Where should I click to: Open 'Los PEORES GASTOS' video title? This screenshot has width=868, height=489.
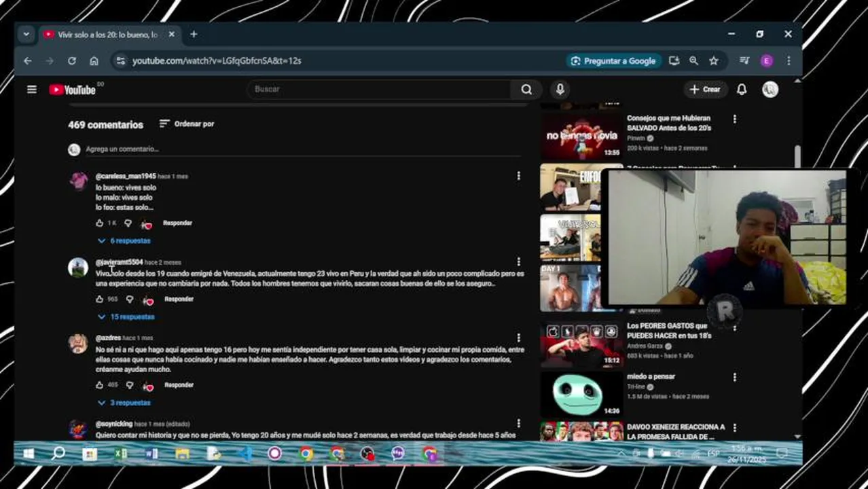point(668,330)
